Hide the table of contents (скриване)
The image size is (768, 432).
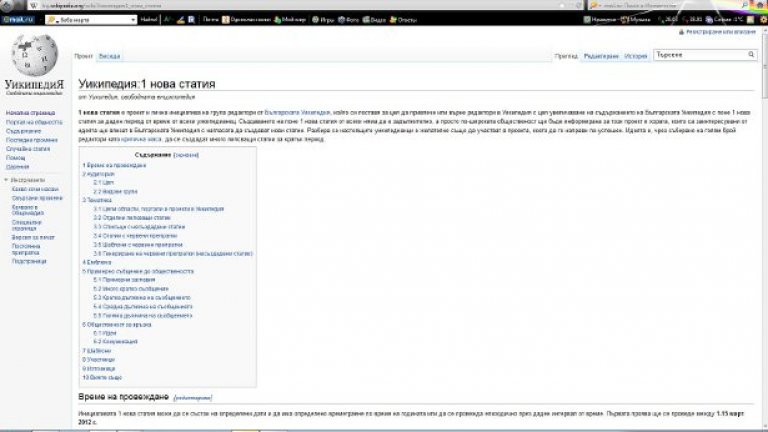[186, 156]
